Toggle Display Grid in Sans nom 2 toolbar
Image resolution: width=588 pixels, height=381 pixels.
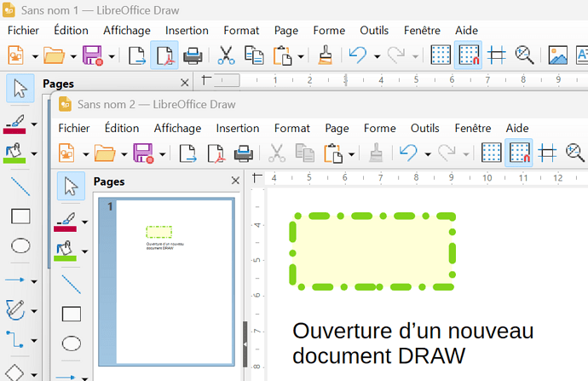click(x=491, y=153)
